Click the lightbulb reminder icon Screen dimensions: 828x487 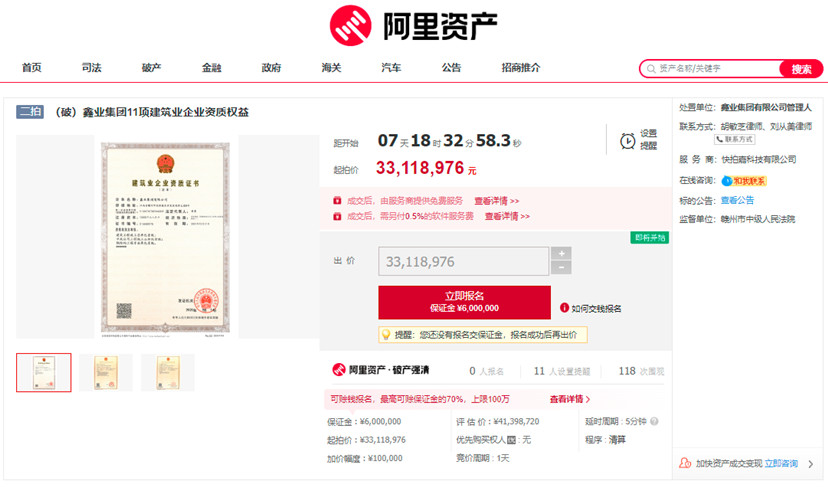(386, 334)
